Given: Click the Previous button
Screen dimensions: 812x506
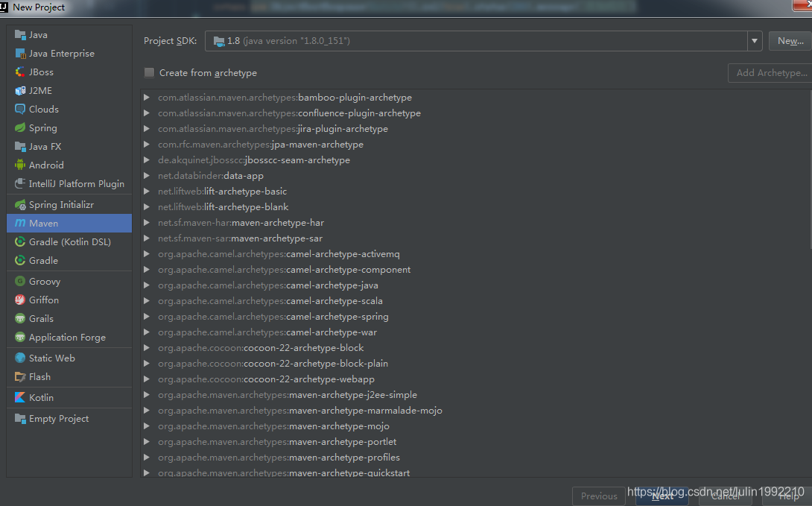Looking at the screenshot, I should pos(599,496).
